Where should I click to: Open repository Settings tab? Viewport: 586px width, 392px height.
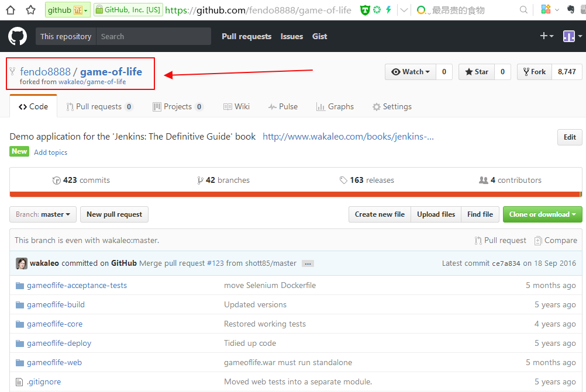pos(392,107)
